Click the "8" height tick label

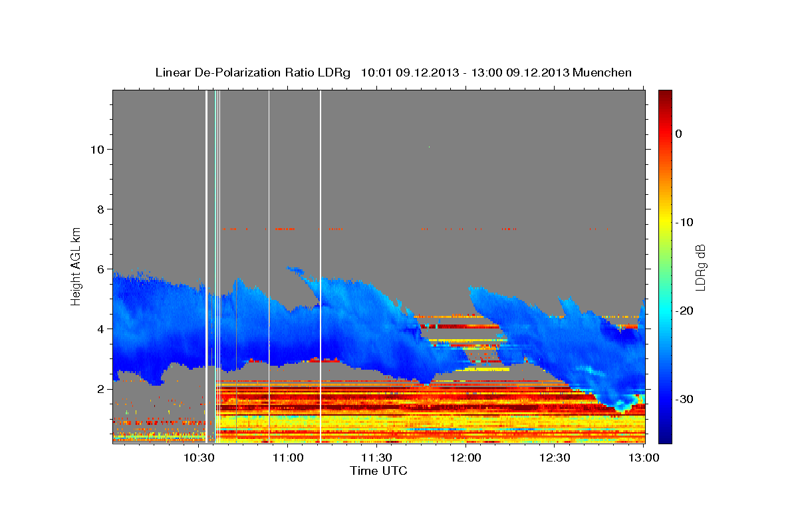pos(100,209)
